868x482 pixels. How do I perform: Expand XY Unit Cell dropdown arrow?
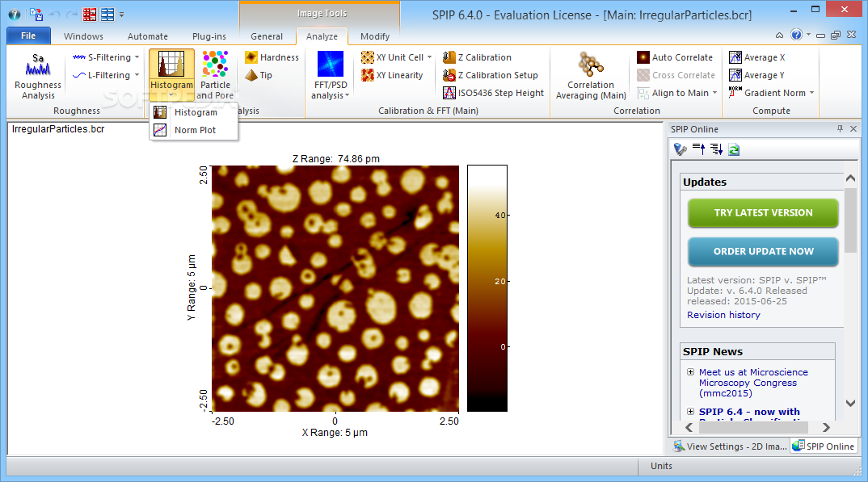(430, 57)
